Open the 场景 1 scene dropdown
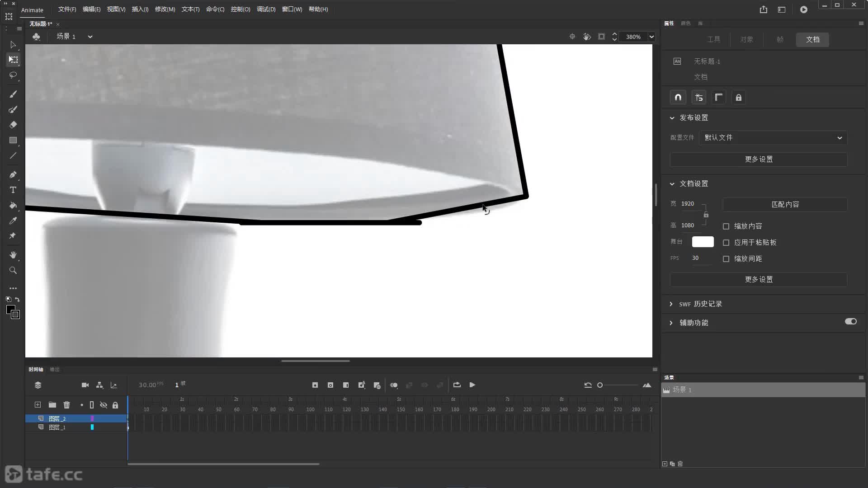 (x=90, y=37)
